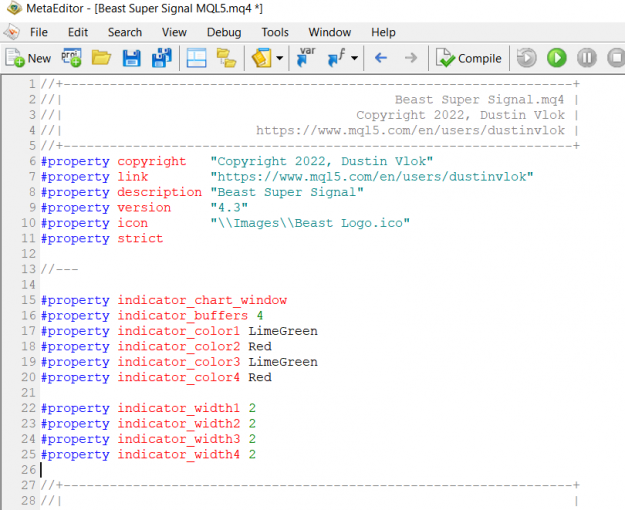Image resolution: width=625 pixels, height=510 pixels.
Task: Navigate back with the blue left arrow
Action: pyautogui.click(x=381, y=58)
